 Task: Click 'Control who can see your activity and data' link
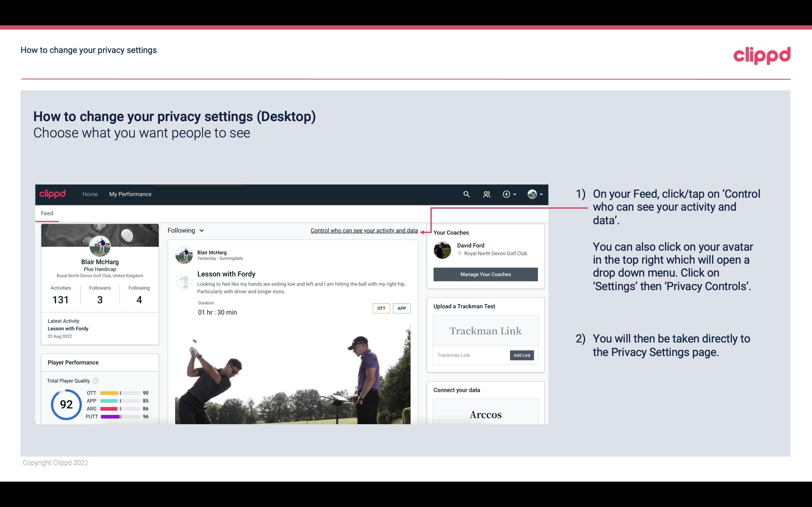[x=364, y=230]
